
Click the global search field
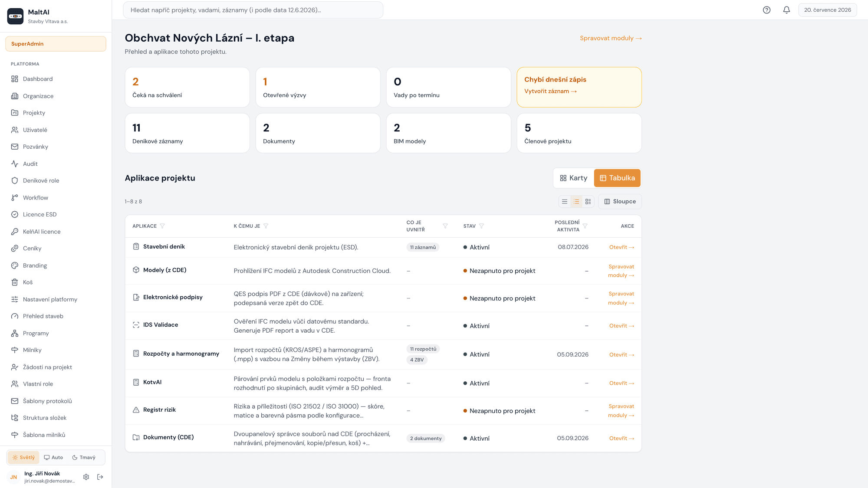253,10
